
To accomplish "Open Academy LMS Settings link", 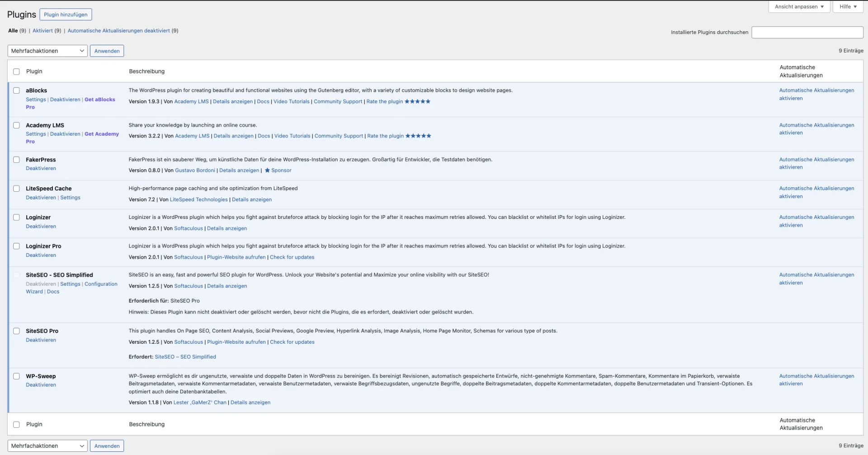I will click(36, 134).
